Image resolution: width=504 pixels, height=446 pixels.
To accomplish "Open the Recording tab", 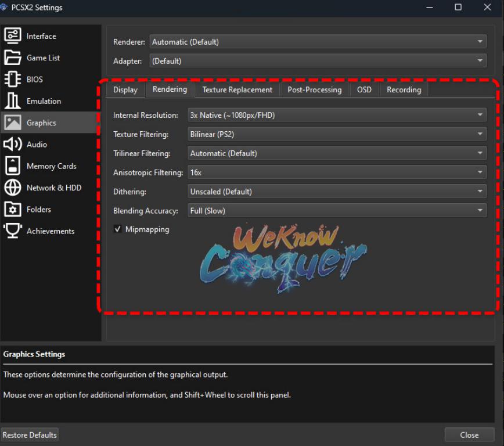I will pos(404,89).
